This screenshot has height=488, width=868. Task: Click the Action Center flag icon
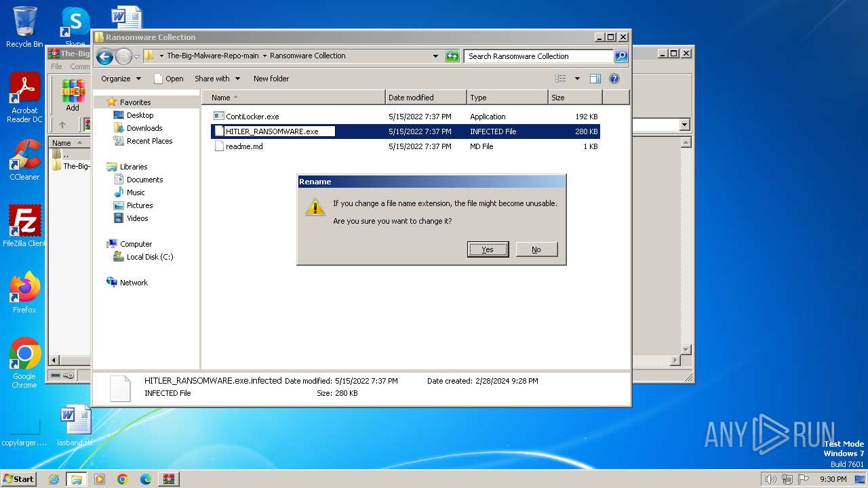click(804, 479)
